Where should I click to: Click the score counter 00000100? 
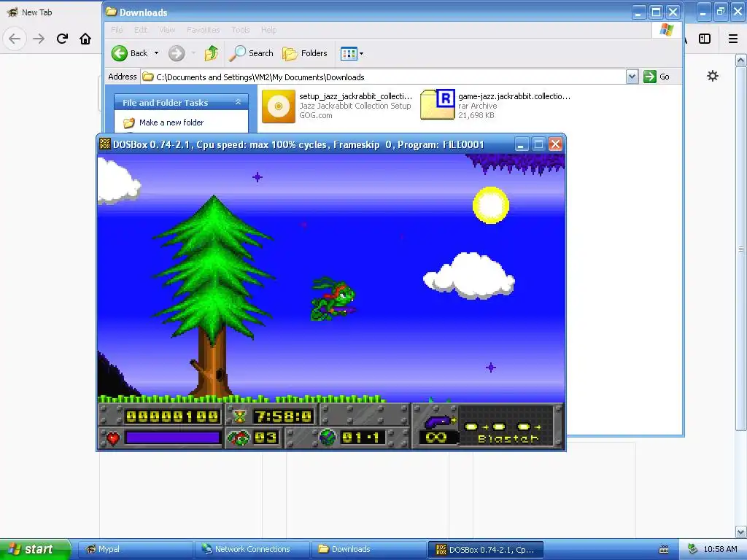point(172,416)
